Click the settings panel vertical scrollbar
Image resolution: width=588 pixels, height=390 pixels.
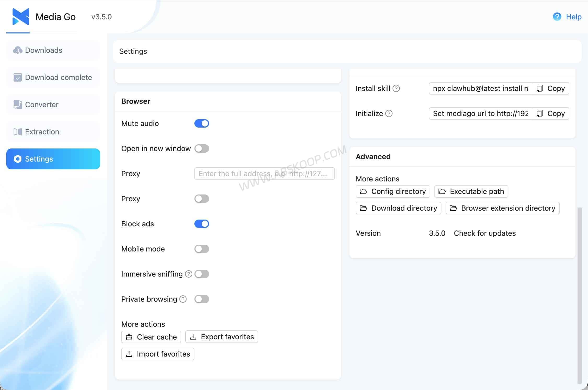click(579, 295)
